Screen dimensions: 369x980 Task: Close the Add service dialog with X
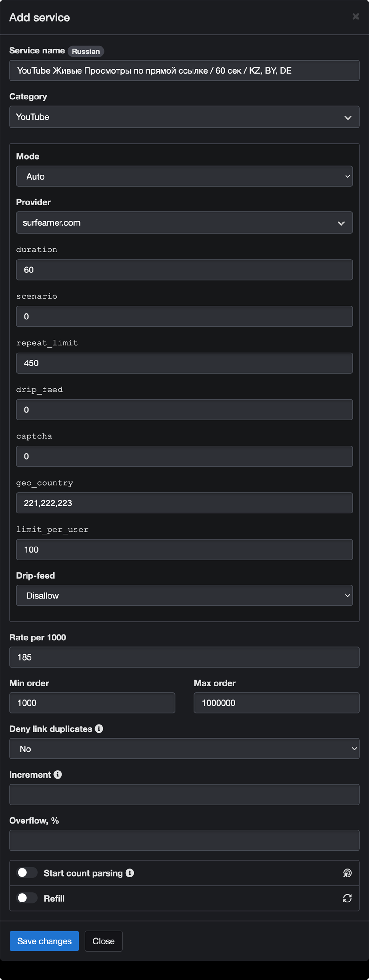tap(356, 16)
